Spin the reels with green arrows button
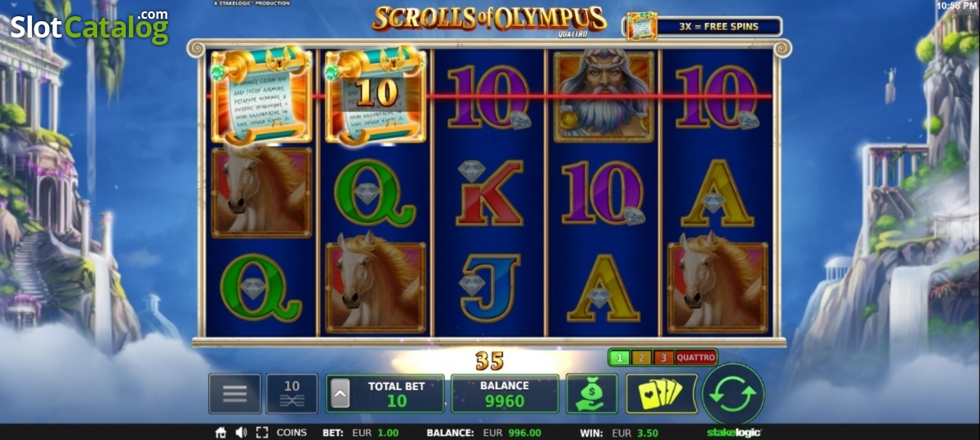This screenshot has width=980, height=440. pyautogui.click(x=733, y=393)
